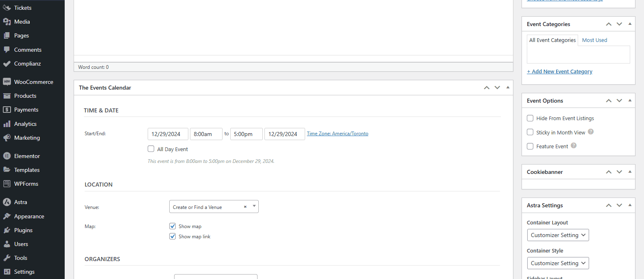Switch to the Most Used categories tab
644x279 pixels.
click(594, 40)
